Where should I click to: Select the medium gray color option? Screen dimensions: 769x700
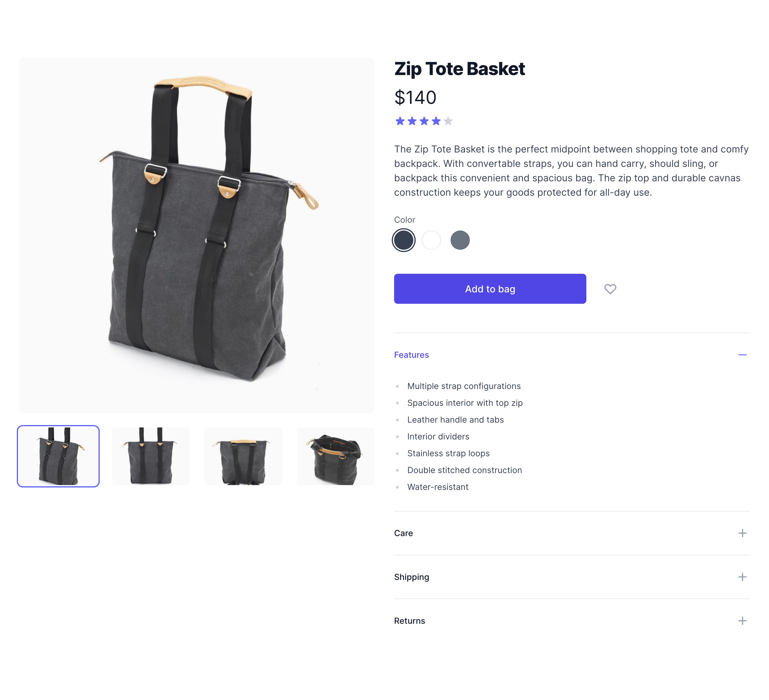click(x=460, y=240)
